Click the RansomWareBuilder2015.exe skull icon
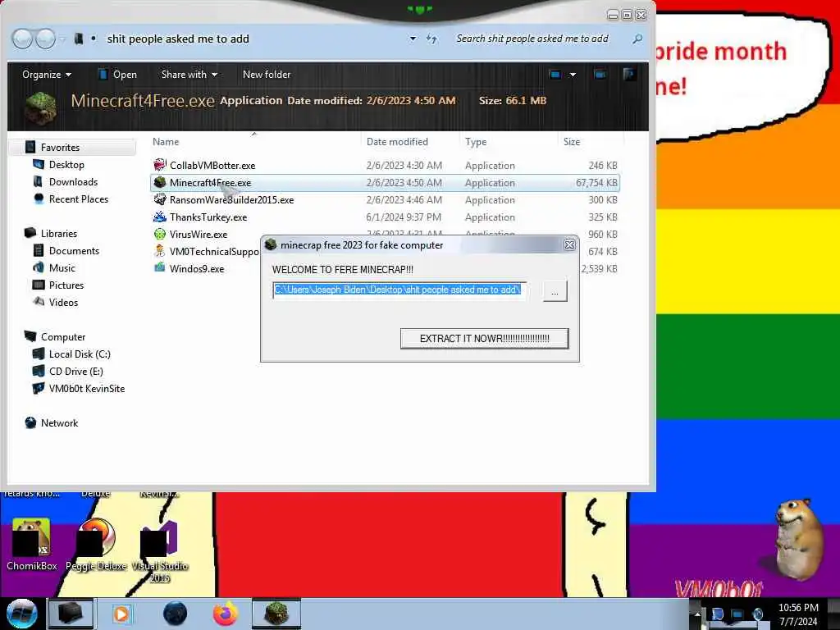The image size is (840, 630). click(x=160, y=199)
